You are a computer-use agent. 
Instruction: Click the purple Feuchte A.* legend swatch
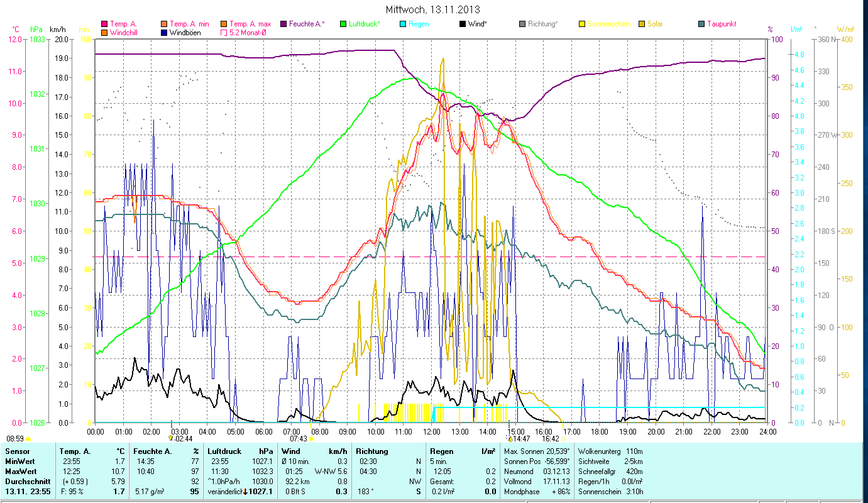click(283, 24)
